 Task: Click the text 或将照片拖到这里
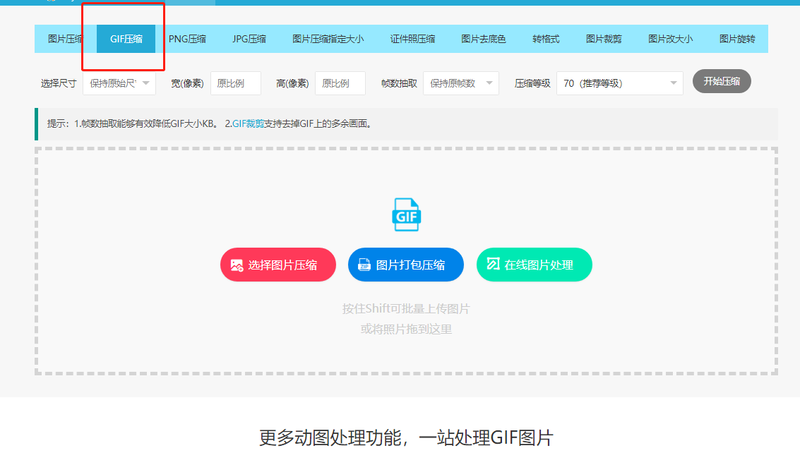tap(406, 329)
